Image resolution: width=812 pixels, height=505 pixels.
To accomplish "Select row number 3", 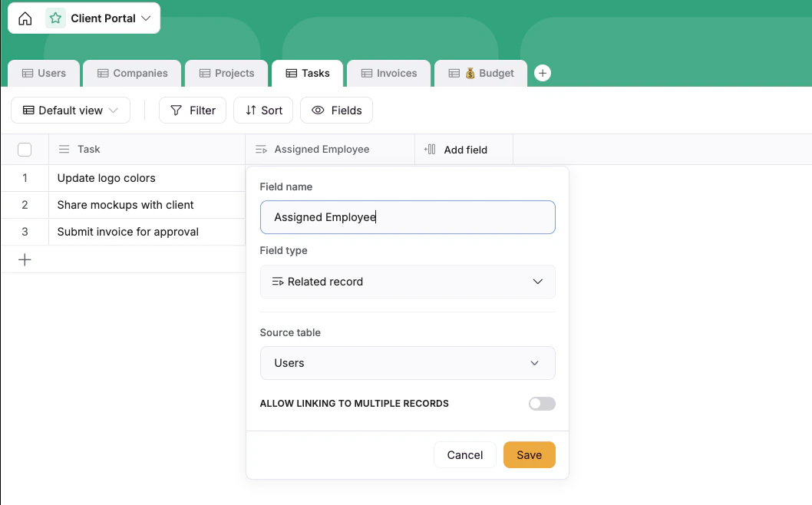I will (x=25, y=232).
